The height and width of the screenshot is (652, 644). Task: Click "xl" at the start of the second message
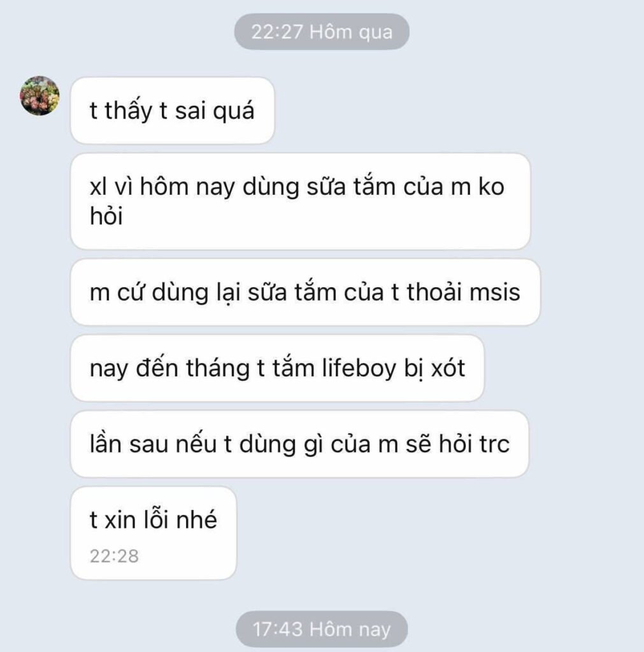tap(98, 187)
